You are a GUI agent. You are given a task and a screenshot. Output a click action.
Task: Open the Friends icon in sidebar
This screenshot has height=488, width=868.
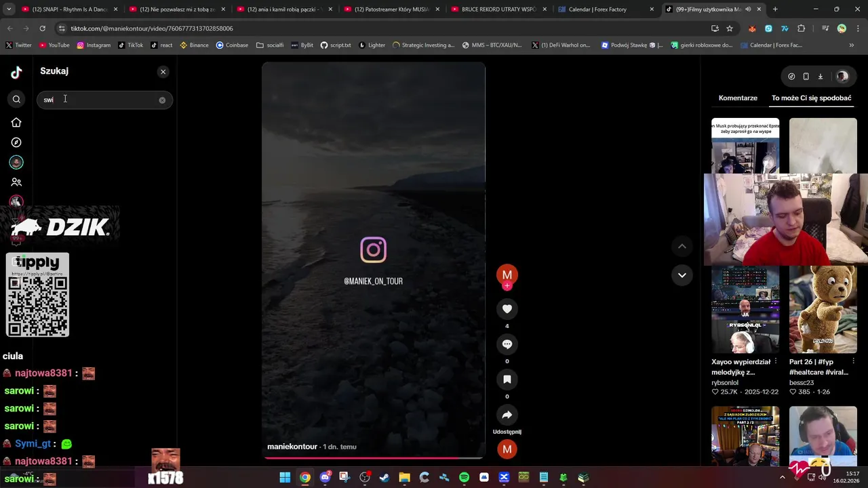tap(16, 182)
